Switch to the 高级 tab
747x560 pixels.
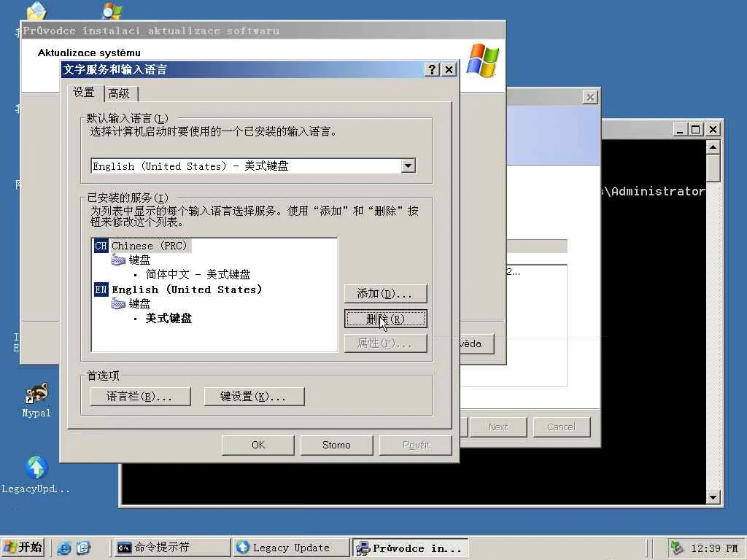pyautogui.click(x=119, y=94)
